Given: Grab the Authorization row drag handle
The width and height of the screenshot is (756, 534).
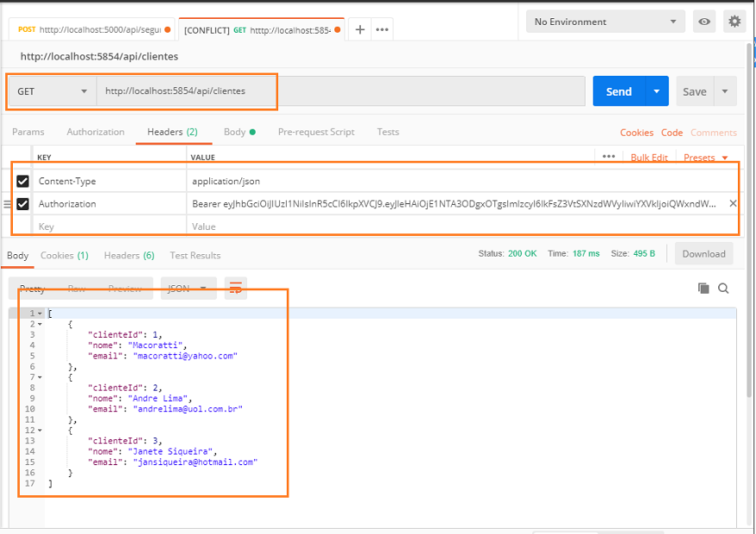Looking at the screenshot, I should pyautogui.click(x=7, y=204).
